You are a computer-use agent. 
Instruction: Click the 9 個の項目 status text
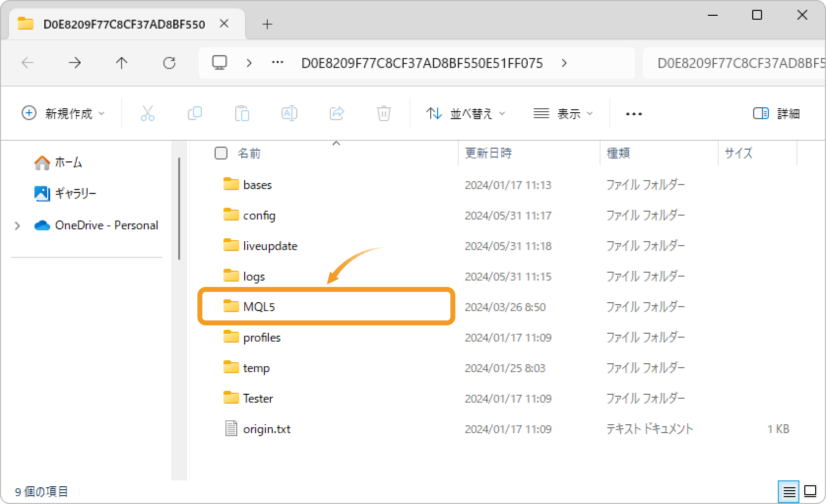(41, 492)
